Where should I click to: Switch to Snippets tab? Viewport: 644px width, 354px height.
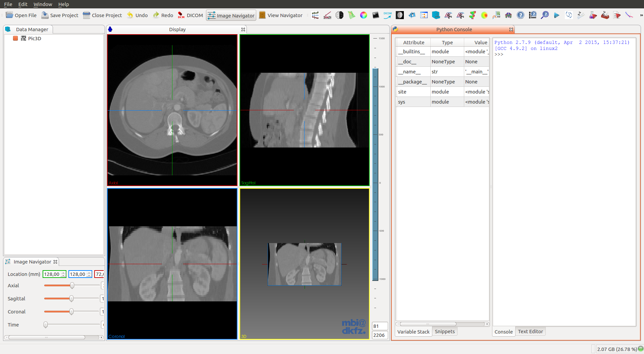coord(445,331)
